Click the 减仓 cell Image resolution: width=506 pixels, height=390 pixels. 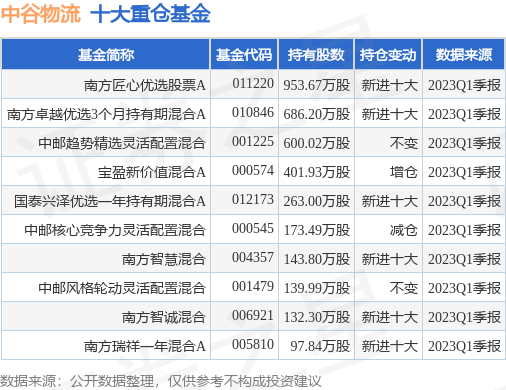click(404, 230)
